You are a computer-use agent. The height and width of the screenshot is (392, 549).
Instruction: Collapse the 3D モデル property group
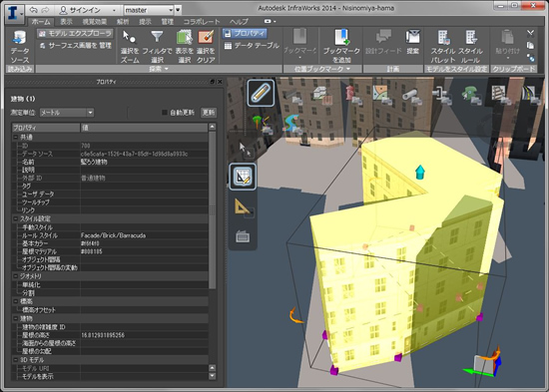coord(16,360)
